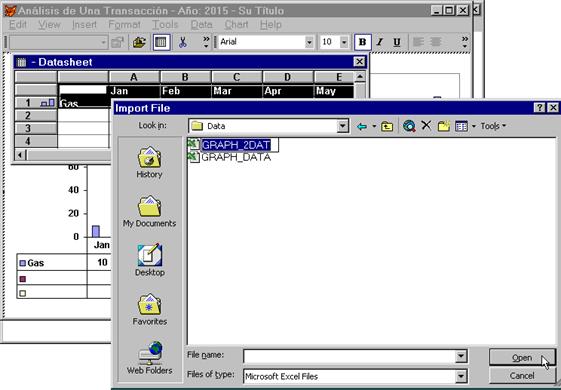561x390 pixels.
Task: Click Search the Web icon
Action: click(x=409, y=126)
